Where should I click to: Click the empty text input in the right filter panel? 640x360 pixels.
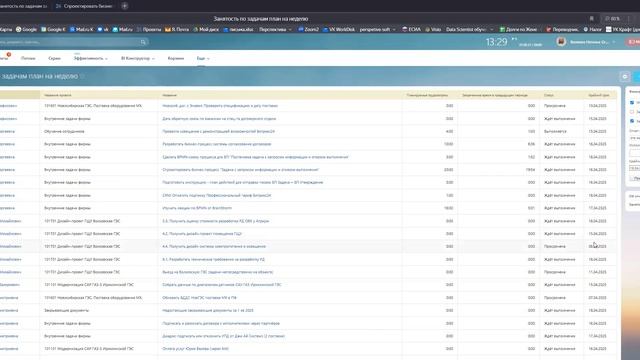click(634, 153)
